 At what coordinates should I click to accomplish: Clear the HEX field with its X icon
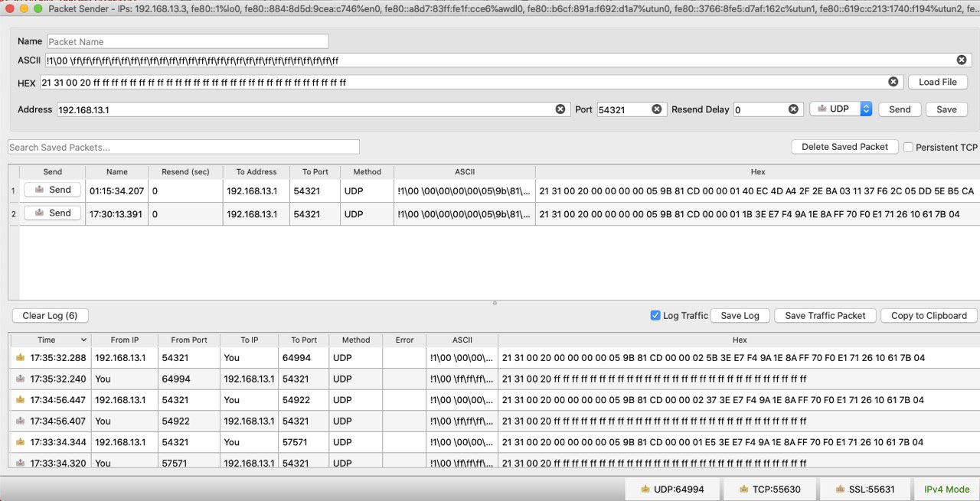pos(893,82)
